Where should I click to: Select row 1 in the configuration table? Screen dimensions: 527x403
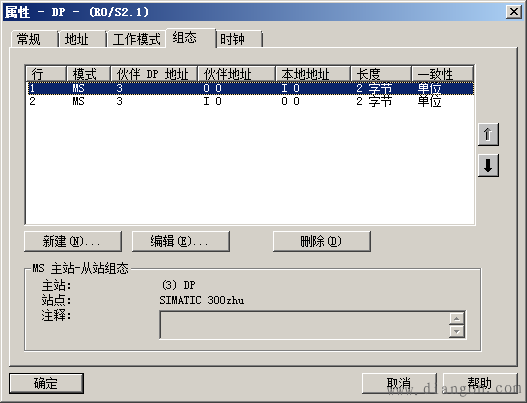click(250, 88)
